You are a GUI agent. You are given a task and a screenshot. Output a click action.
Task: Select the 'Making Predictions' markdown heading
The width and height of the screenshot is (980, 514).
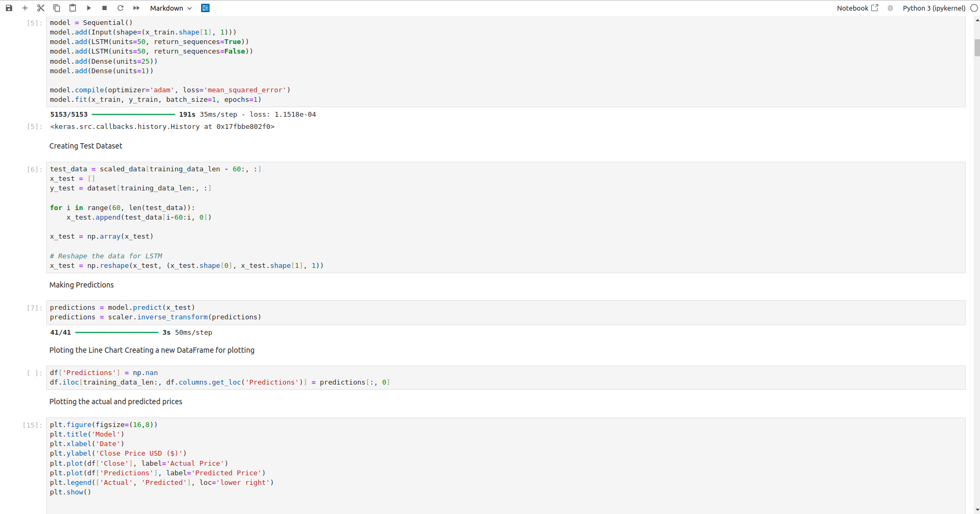point(82,285)
